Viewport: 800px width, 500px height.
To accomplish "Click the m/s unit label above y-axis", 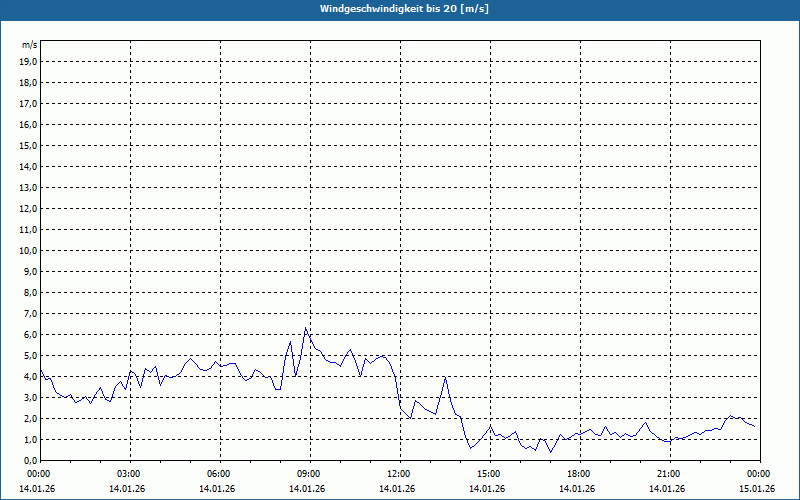I will [29, 45].
